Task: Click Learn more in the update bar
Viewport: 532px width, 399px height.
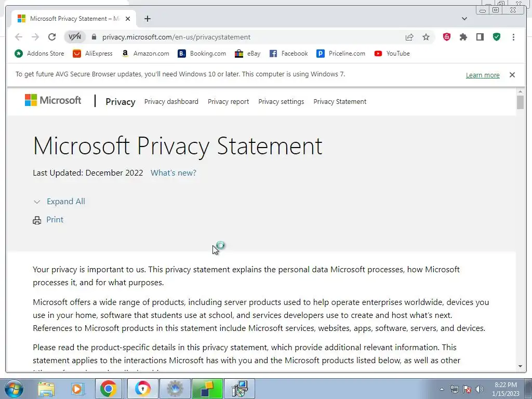Action: pyautogui.click(x=483, y=75)
